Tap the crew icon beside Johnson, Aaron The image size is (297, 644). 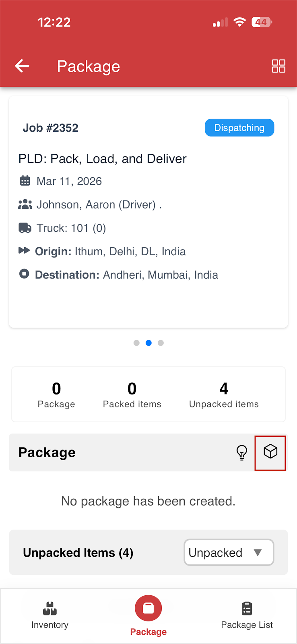pos(25,204)
